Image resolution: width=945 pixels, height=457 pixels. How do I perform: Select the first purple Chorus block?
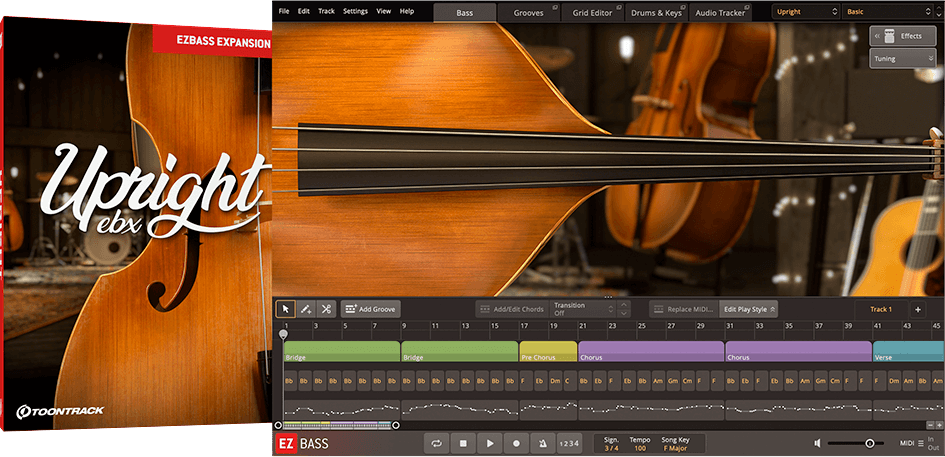pos(651,351)
